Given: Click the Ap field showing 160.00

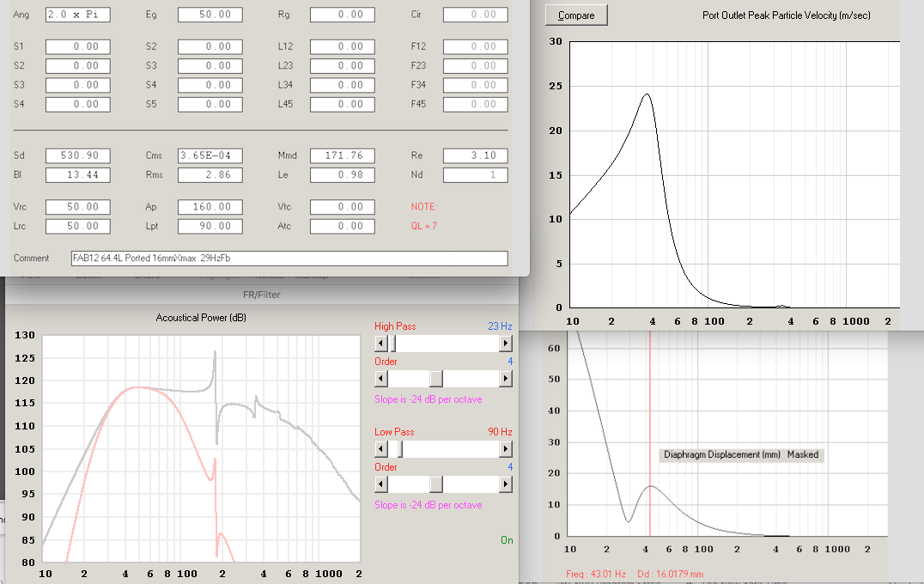Looking at the screenshot, I should coord(210,207).
